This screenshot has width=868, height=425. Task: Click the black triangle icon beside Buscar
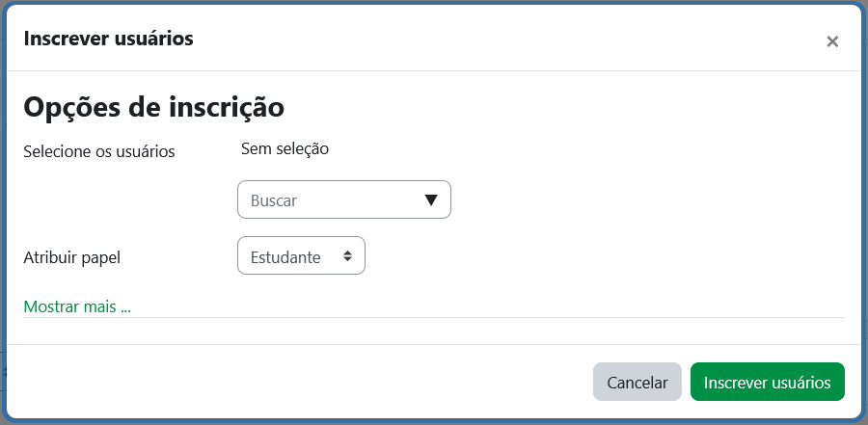click(x=431, y=200)
